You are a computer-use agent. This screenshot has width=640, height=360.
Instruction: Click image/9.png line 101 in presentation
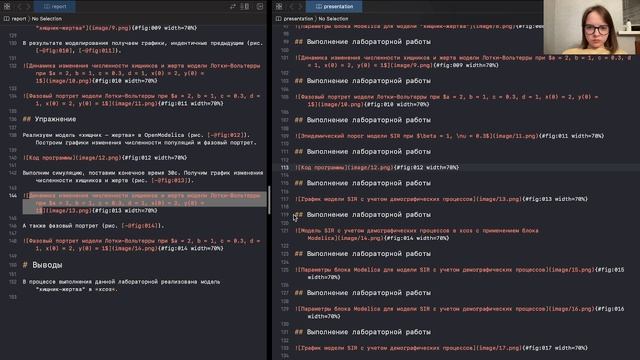pyautogui.click(x=463, y=61)
